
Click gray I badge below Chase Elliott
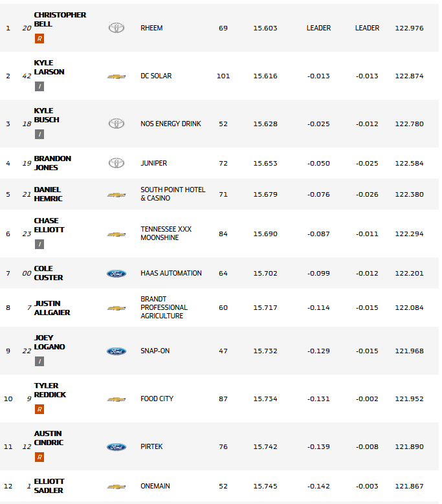tap(39, 244)
